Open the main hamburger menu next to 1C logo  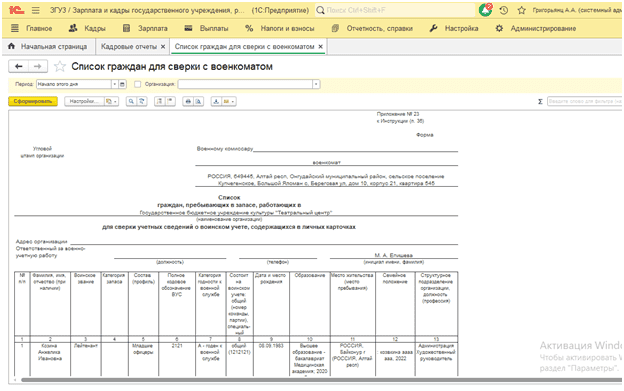coord(35,10)
